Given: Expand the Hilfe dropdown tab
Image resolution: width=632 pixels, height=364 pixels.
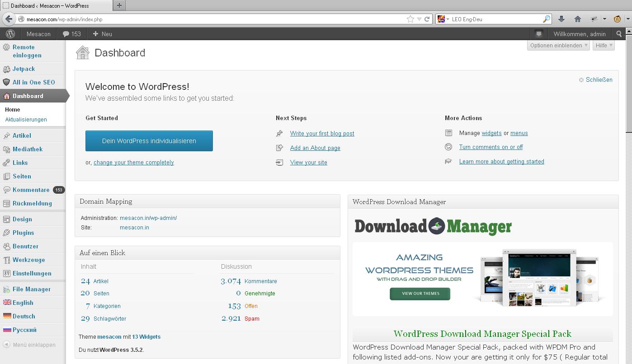Looking at the screenshot, I should click(x=604, y=45).
